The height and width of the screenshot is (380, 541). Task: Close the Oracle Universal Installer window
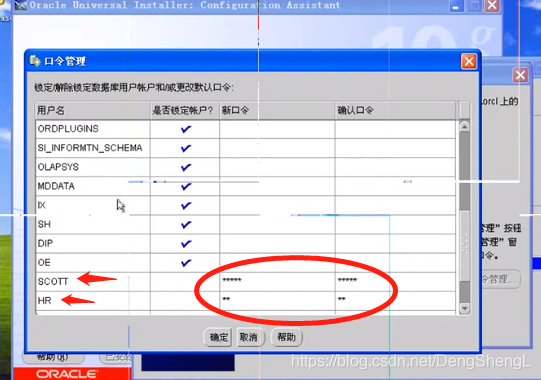tap(492, 5)
